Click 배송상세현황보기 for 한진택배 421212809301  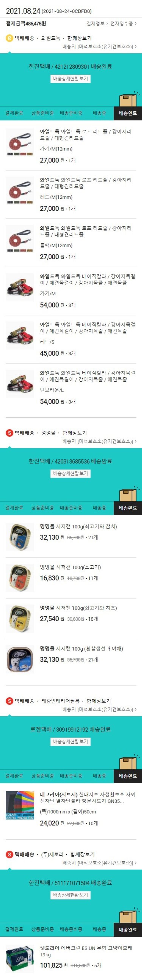click(71, 79)
